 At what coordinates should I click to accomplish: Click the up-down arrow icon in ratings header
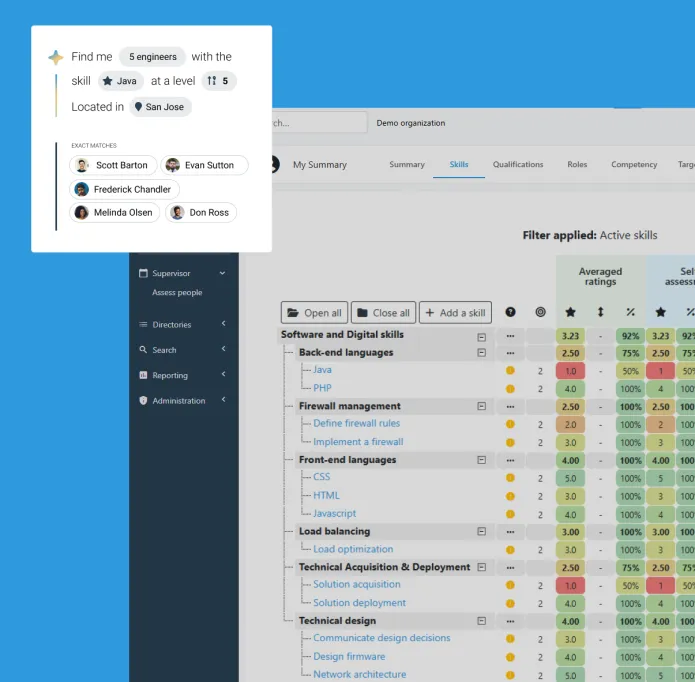pyautogui.click(x=600, y=313)
